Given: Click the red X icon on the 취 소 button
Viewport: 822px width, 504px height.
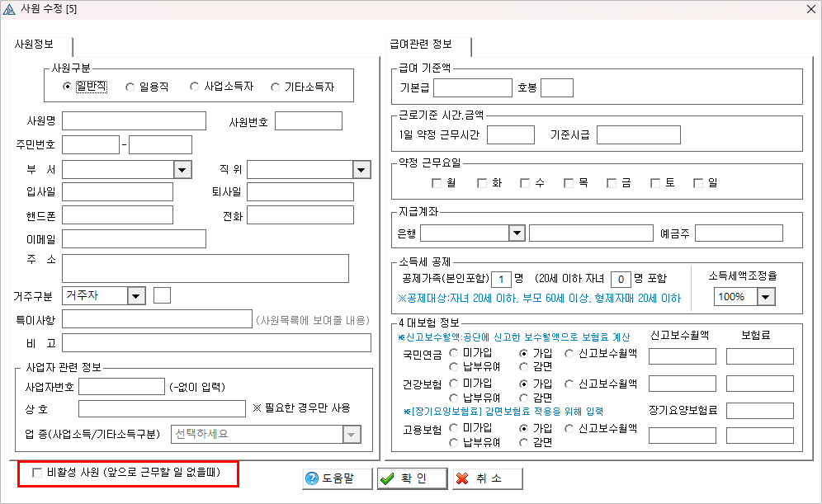Looking at the screenshot, I should click(462, 479).
